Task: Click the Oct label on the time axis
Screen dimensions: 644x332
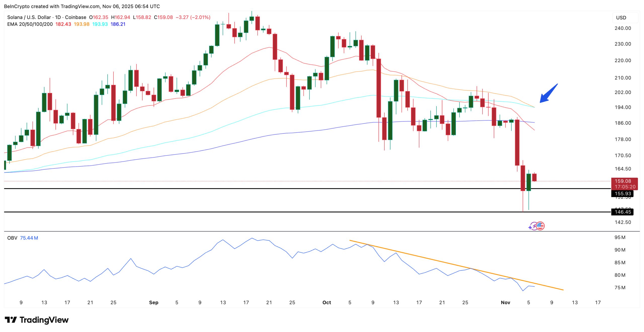Action: coord(327,302)
